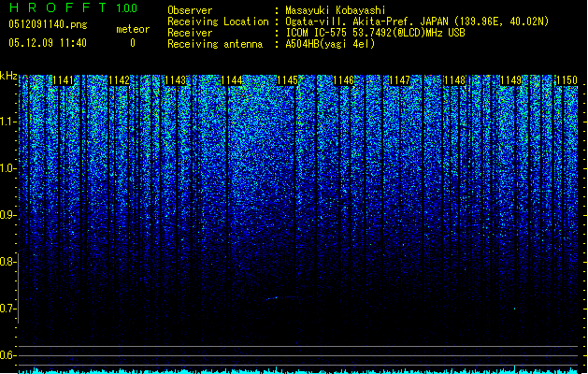Image resolution: width=588 pixels, height=374 pixels.
Task: Click the 0.9 kHz axis label
Action: coord(8,215)
